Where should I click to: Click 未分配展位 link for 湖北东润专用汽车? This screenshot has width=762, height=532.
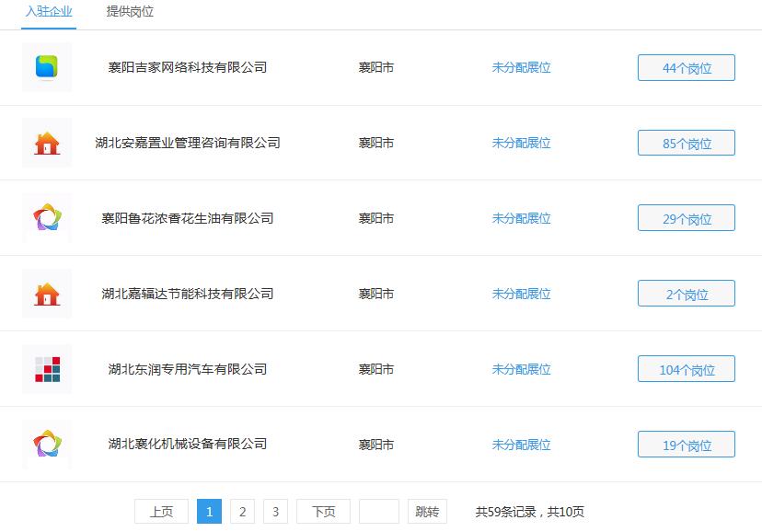[x=522, y=368]
